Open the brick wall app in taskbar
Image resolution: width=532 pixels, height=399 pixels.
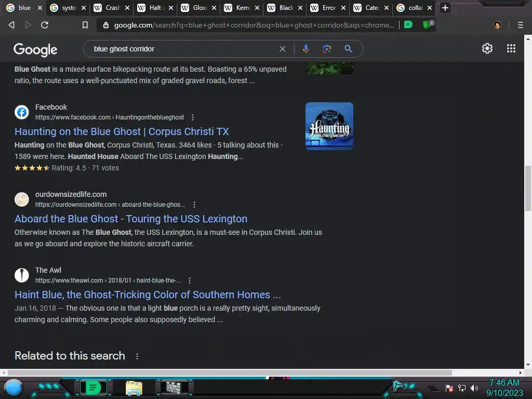pyautogui.click(x=175, y=388)
